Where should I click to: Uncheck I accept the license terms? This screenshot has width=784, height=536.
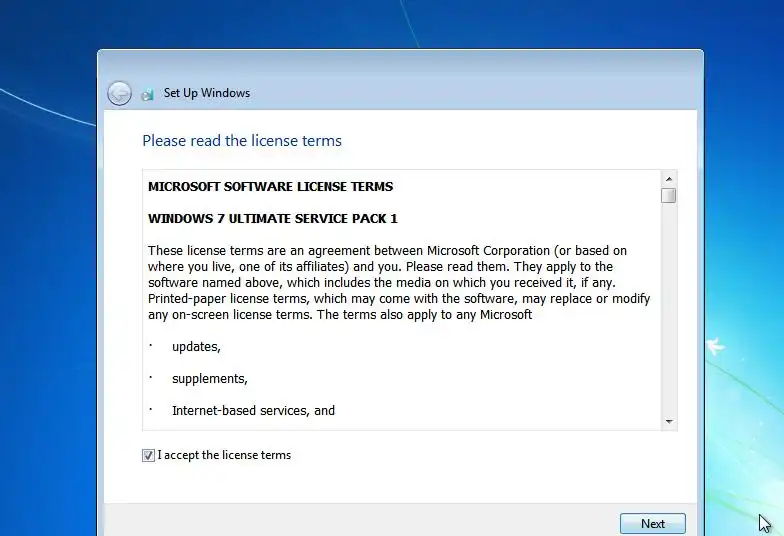148,456
